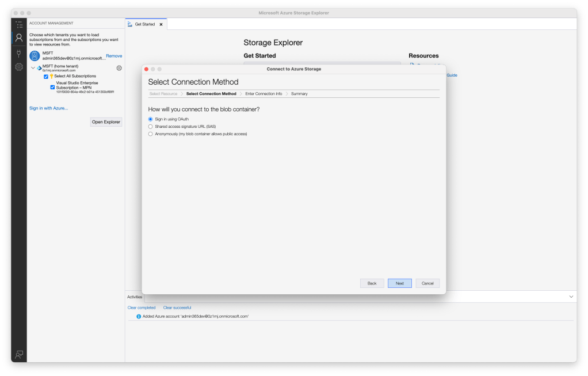The width and height of the screenshot is (588, 376).
Task: Switch to the Get Started tab
Action: click(146, 24)
